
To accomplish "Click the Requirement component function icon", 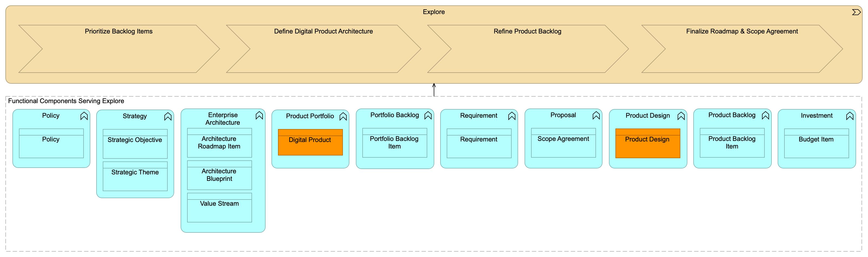I will pyautogui.click(x=512, y=116).
